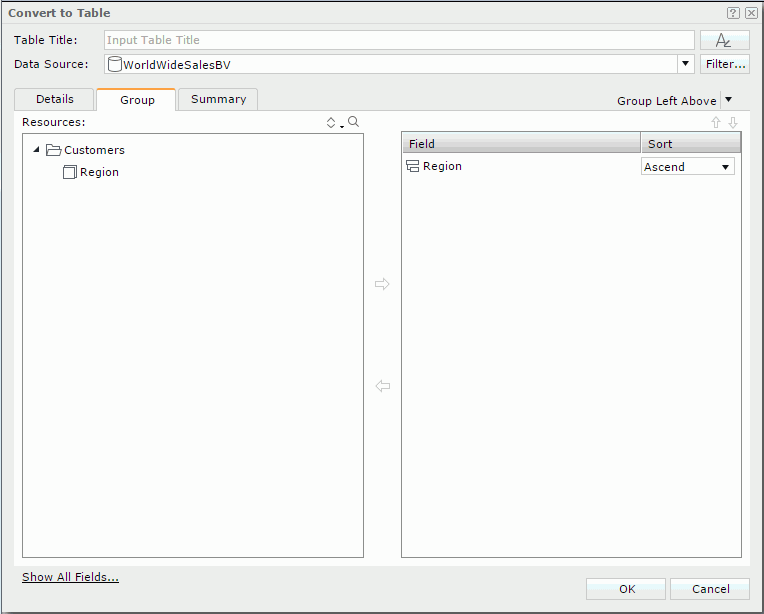The image size is (764, 614).
Task: Open the Show All Fields... link
Action: [71, 577]
